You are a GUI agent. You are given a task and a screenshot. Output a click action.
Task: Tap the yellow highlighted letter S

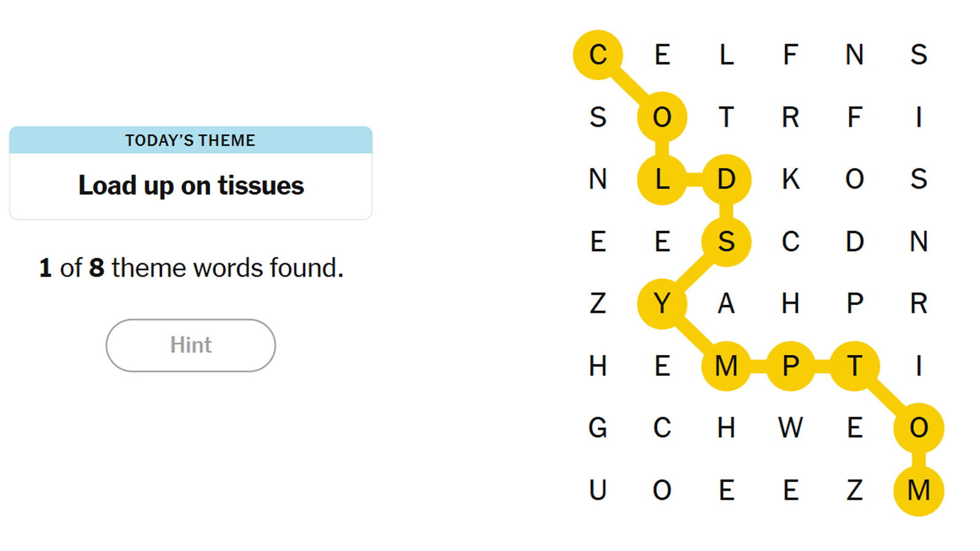click(726, 242)
